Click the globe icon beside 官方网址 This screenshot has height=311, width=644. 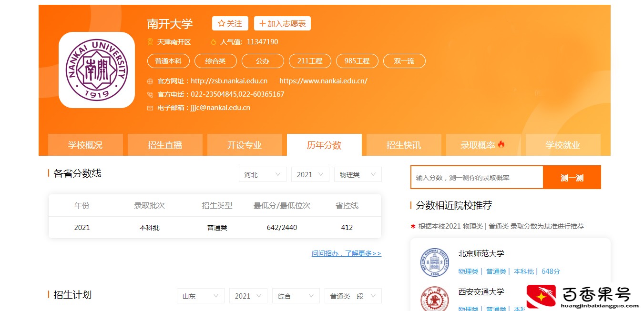(150, 81)
